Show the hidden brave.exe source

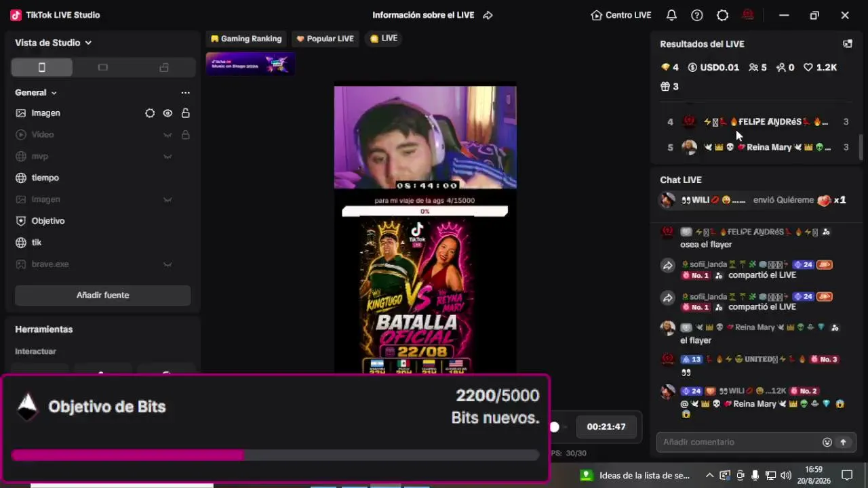tap(167, 264)
